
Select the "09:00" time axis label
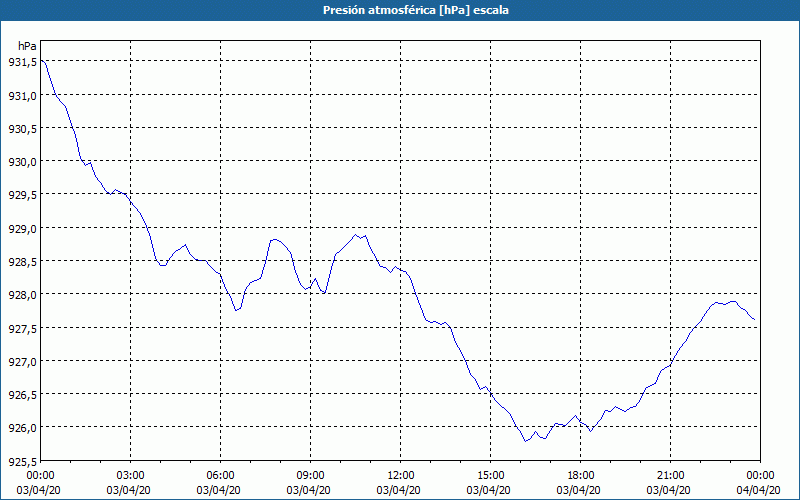tap(310, 476)
